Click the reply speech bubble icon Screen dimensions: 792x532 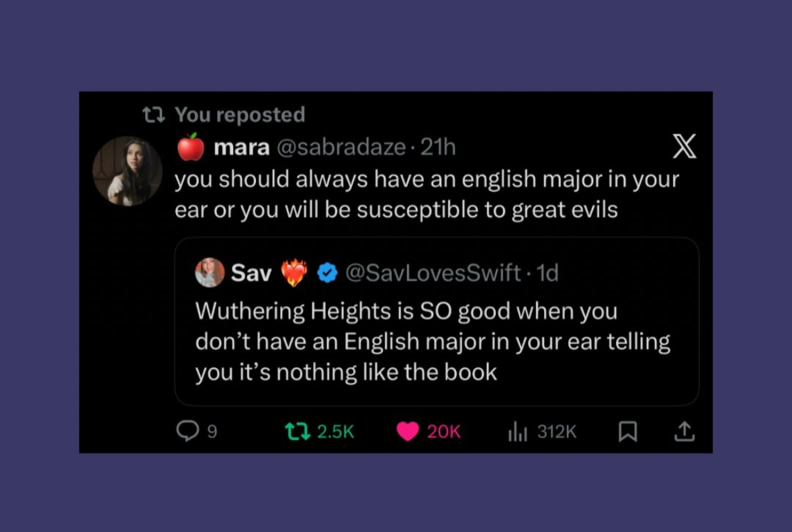(x=188, y=431)
